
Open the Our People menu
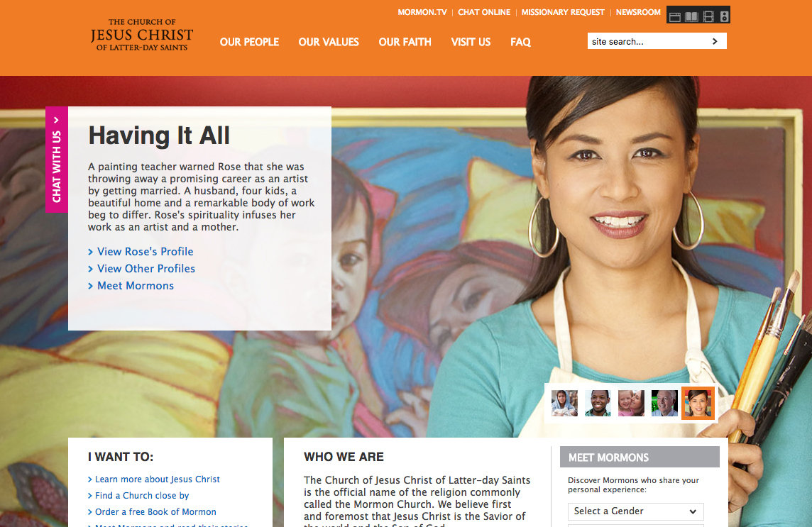tap(249, 42)
